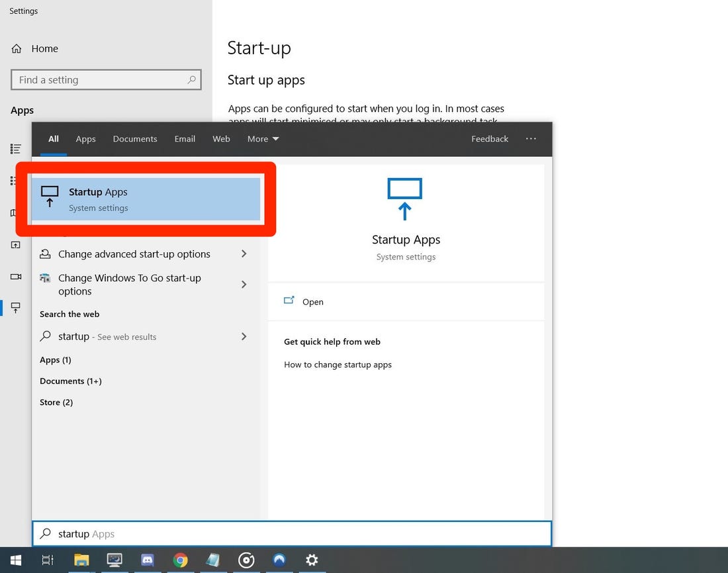Click the Settings gear on the taskbar
Viewport: 728px width, 573px height.
pos(312,560)
